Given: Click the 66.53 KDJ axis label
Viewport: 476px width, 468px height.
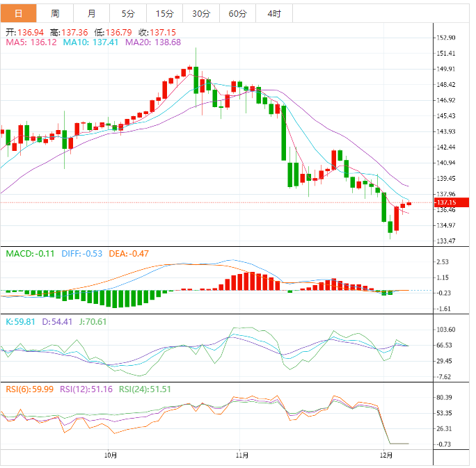Looking at the screenshot, I should coord(444,345).
